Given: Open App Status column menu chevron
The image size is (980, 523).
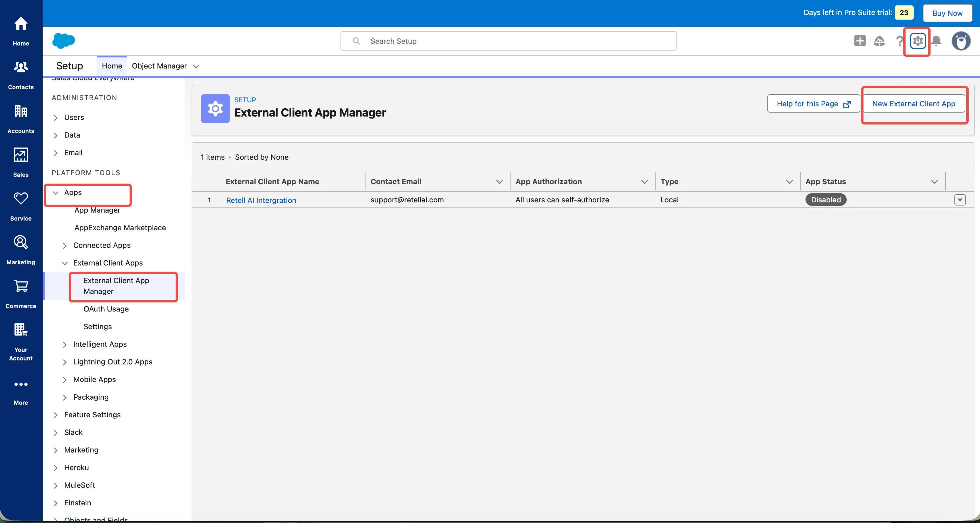Looking at the screenshot, I should pos(934,182).
